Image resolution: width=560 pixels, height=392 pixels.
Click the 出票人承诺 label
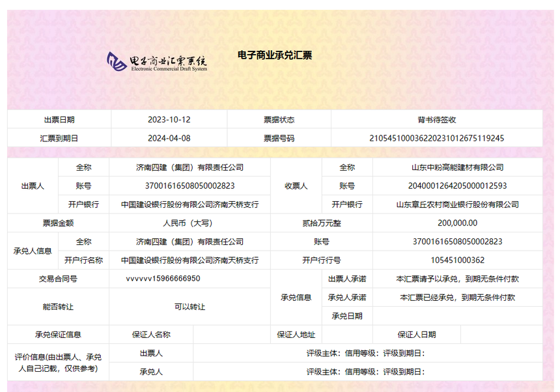pos(347,279)
